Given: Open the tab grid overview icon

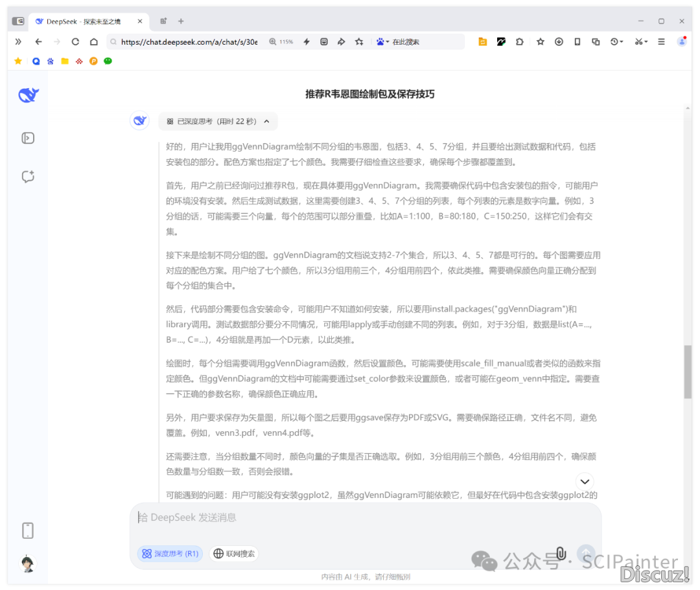Looking at the screenshot, I should [x=163, y=21].
